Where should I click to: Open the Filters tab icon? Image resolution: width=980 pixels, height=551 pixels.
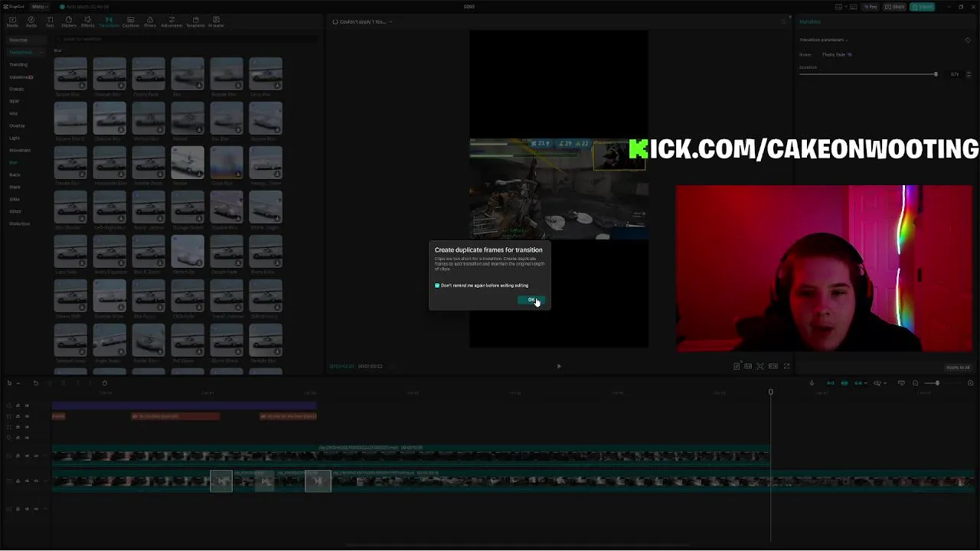coord(150,21)
